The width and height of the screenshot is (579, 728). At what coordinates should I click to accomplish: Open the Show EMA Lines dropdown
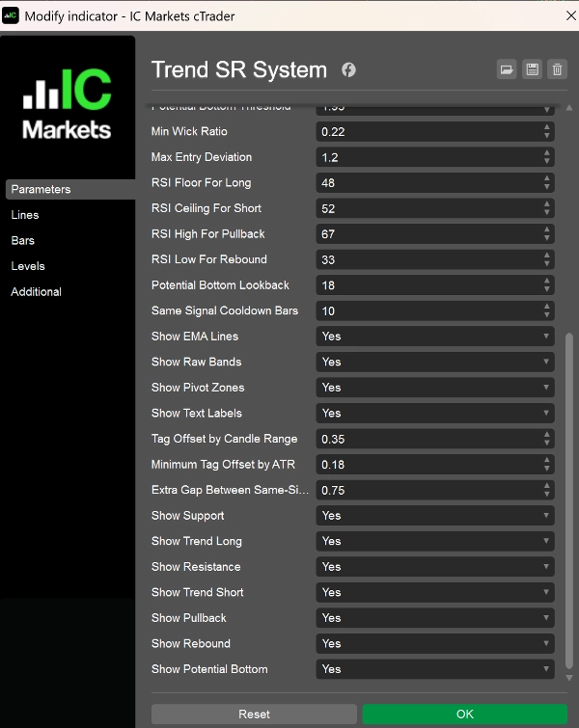point(435,337)
